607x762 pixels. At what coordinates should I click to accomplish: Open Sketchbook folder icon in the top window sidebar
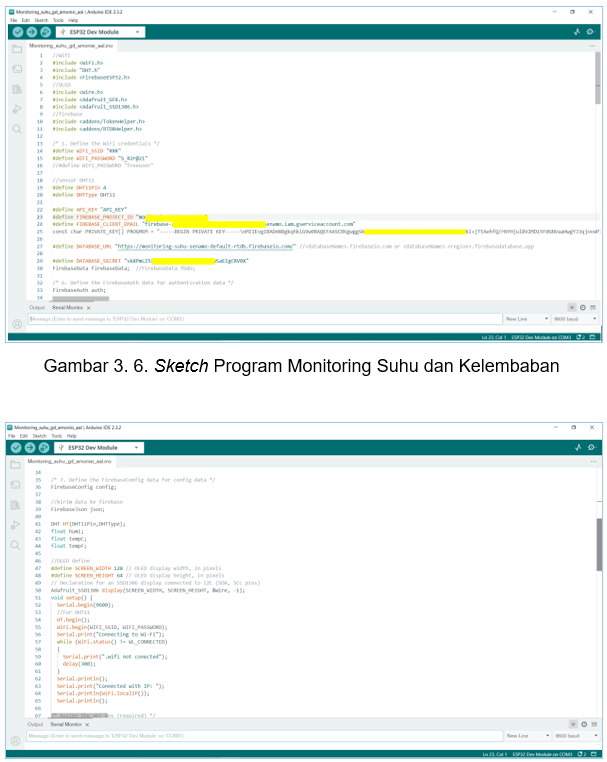point(17,49)
